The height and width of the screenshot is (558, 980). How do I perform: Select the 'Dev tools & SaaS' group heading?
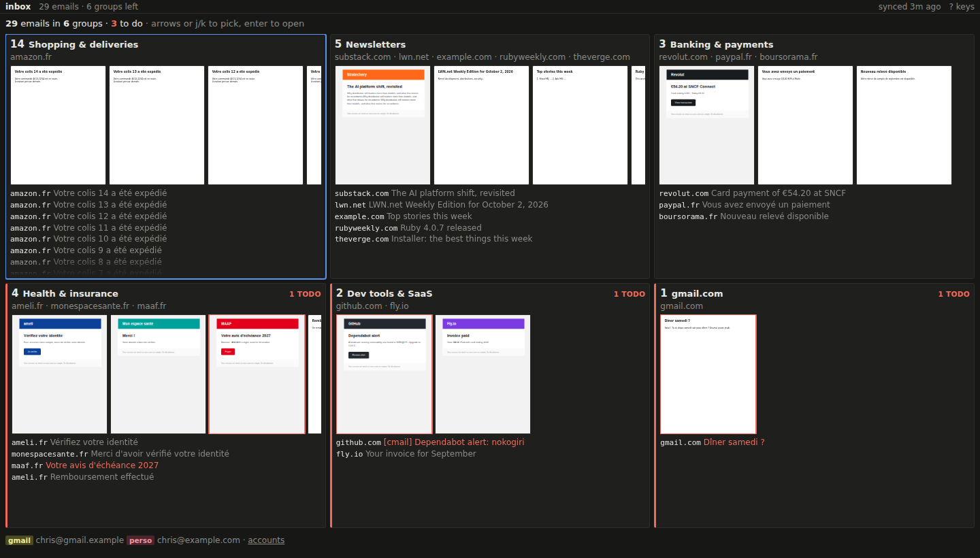pyautogui.click(x=389, y=294)
